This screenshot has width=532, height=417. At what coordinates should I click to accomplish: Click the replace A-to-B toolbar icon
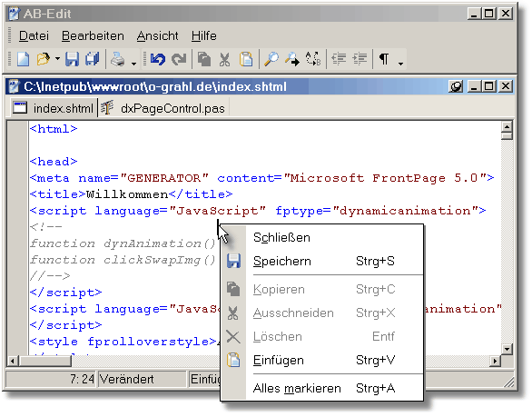tap(313, 59)
